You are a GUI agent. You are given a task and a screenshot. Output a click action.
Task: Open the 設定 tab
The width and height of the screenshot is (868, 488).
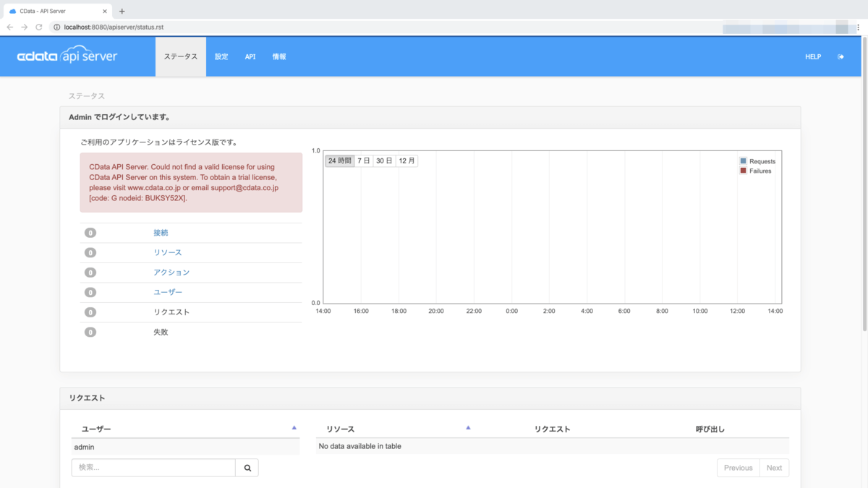click(x=221, y=57)
